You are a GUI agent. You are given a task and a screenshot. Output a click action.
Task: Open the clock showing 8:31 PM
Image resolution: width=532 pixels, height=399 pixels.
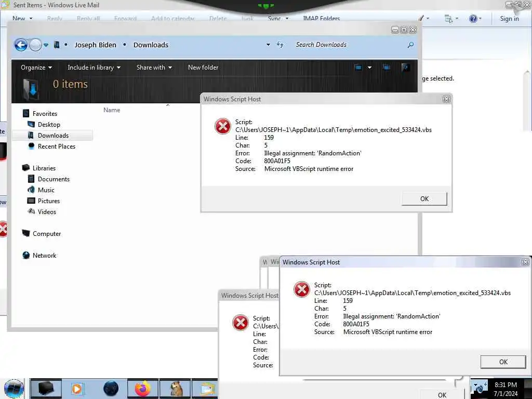pyautogui.click(x=506, y=389)
